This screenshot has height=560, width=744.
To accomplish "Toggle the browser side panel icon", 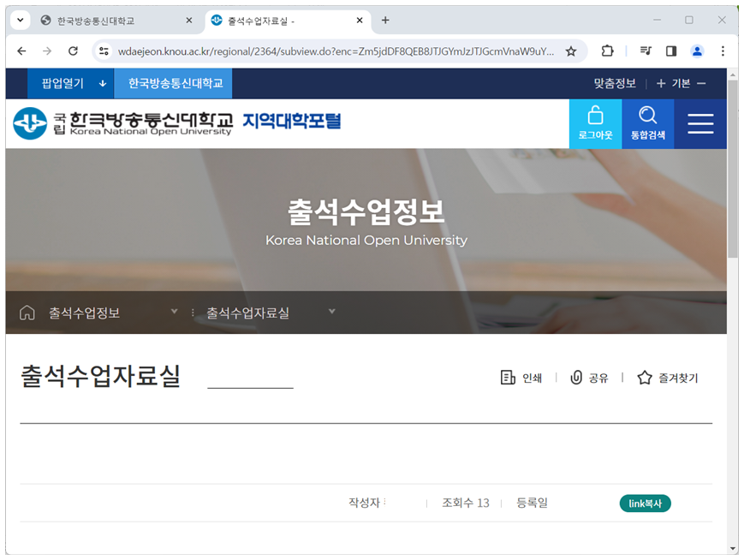I will click(x=671, y=51).
